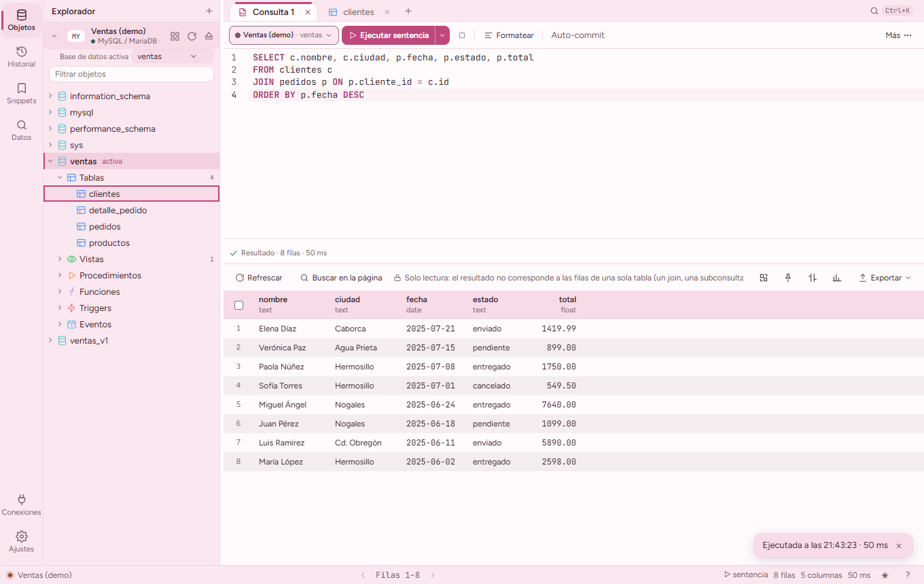This screenshot has width=924, height=584.
Task: Click the Filtrar objetos input field
Action: pyautogui.click(x=131, y=74)
